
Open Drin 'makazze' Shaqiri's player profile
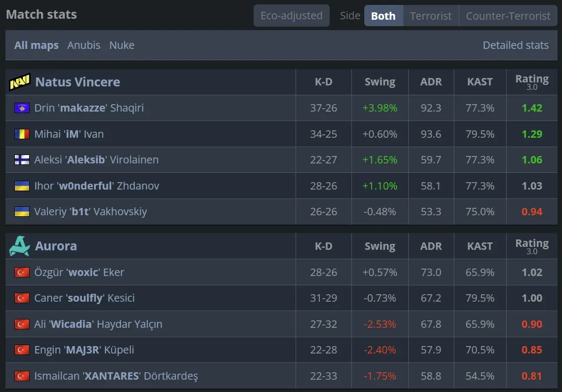point(89,108)
